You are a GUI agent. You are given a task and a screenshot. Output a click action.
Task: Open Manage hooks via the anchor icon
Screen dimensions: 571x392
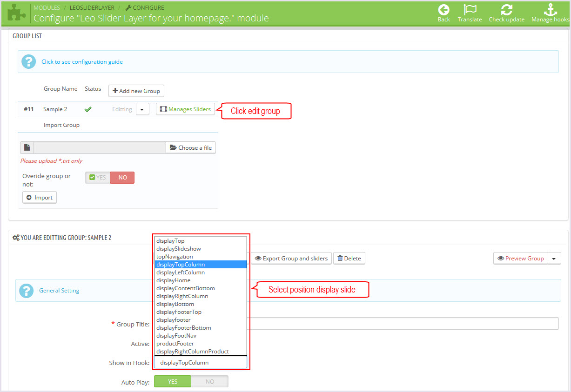(550, 10)
